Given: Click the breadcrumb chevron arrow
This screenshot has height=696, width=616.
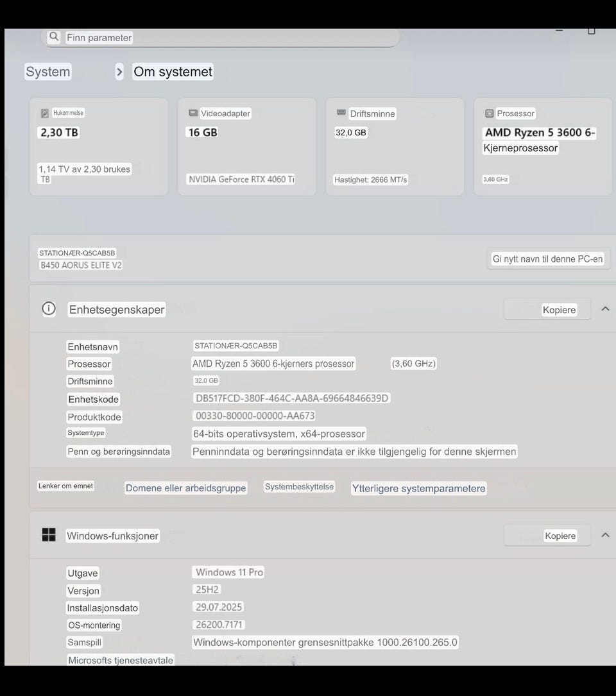Looking at the screenshot, I should click(119, 71).
